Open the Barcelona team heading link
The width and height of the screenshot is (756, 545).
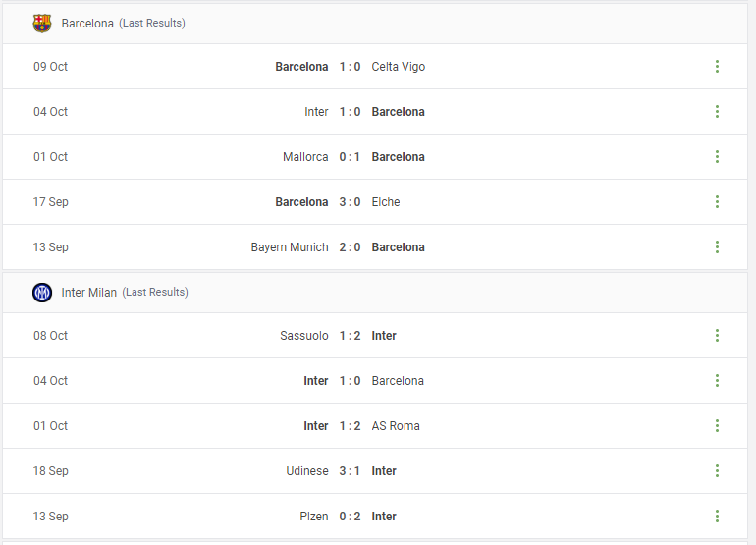click(87, 24)
